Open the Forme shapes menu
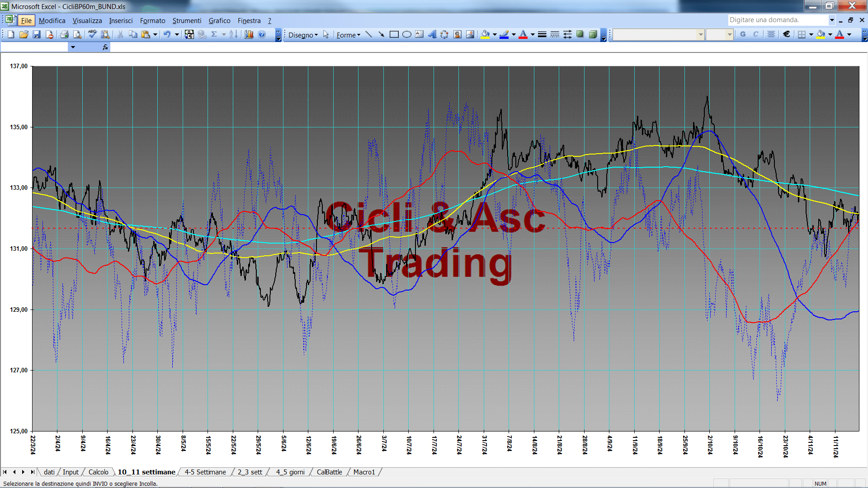This screenshot has width=868, height=488. point(348,35)
